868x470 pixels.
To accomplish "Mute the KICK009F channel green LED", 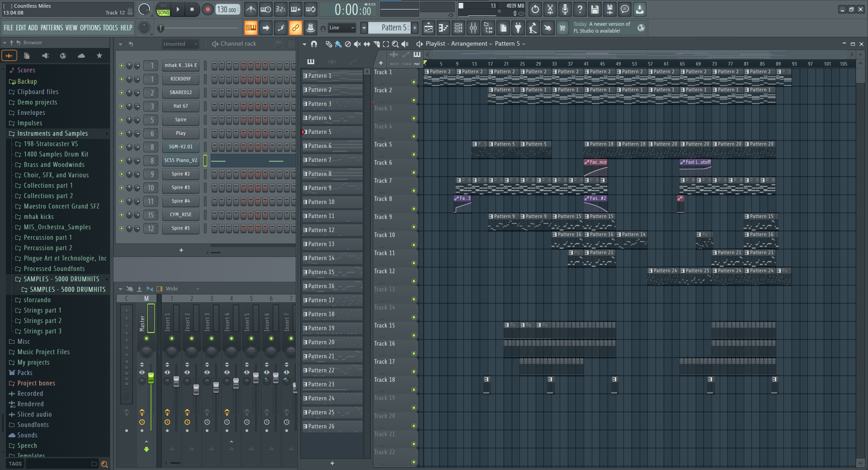I will tap(121, 79).
